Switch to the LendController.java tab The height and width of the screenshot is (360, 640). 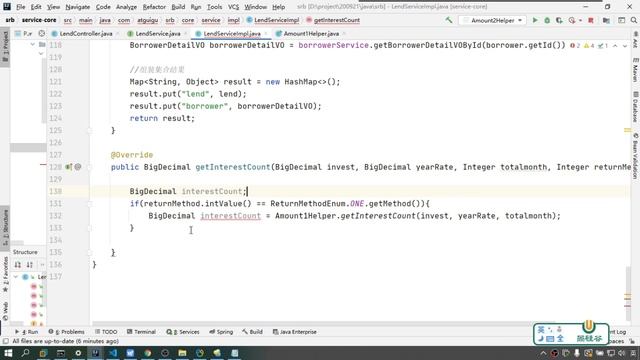(85, 33)
